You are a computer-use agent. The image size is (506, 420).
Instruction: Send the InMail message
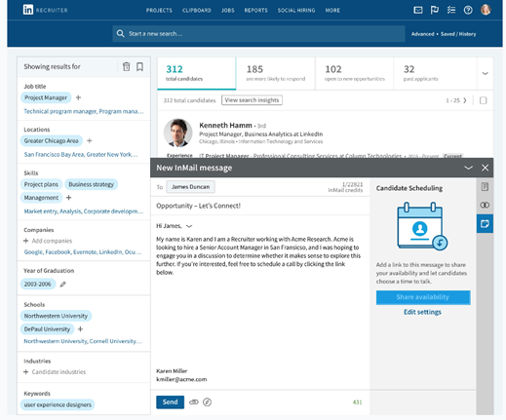tap(170, 402)
